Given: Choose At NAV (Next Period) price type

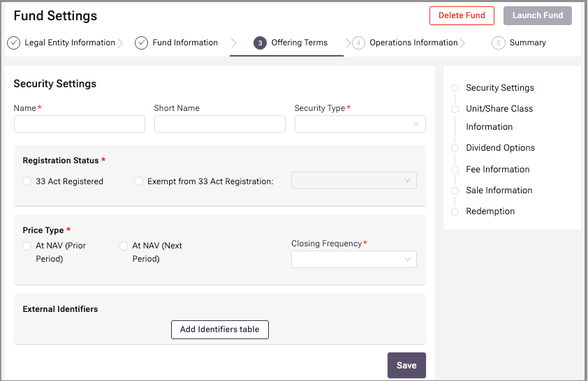Looking at the screenshot, I should (124, 246).
